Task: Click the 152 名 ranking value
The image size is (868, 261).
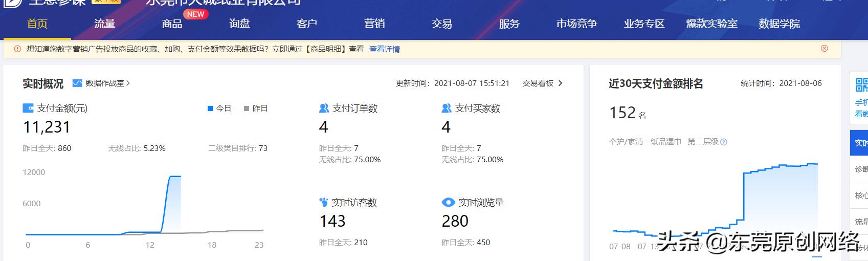Action: [x=628, y=113]
